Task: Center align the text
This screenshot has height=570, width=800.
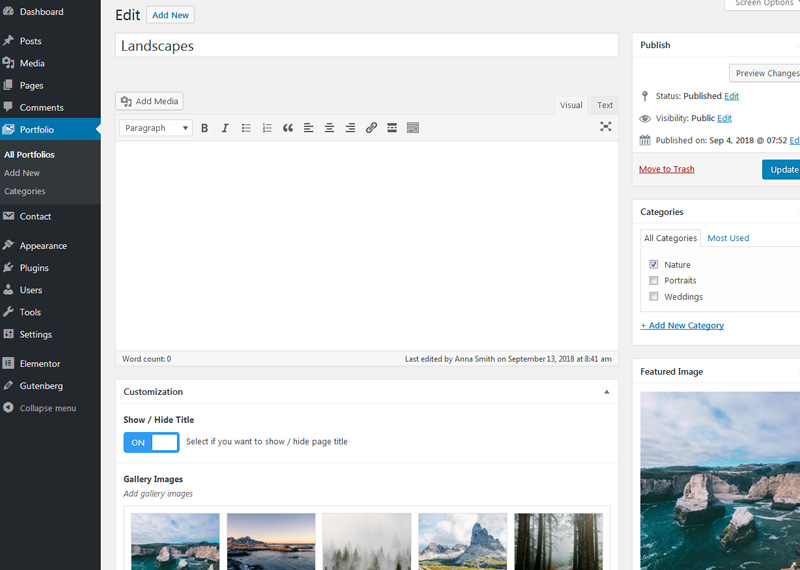Action: [x=329, y=128]
